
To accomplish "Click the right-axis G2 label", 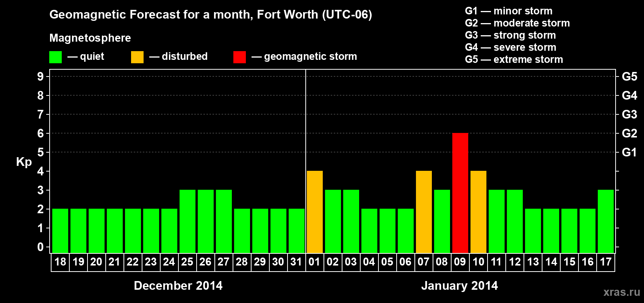I will 630,133.
